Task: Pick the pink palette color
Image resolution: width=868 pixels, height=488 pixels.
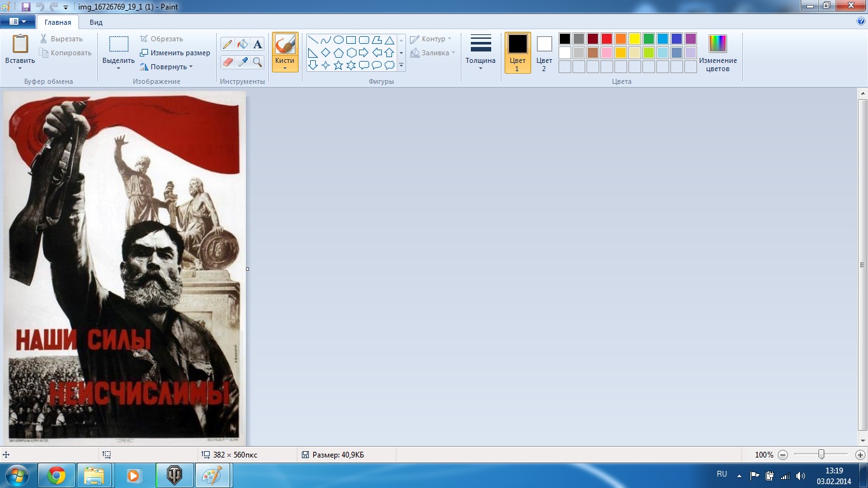Action: [x=607, y=53]
